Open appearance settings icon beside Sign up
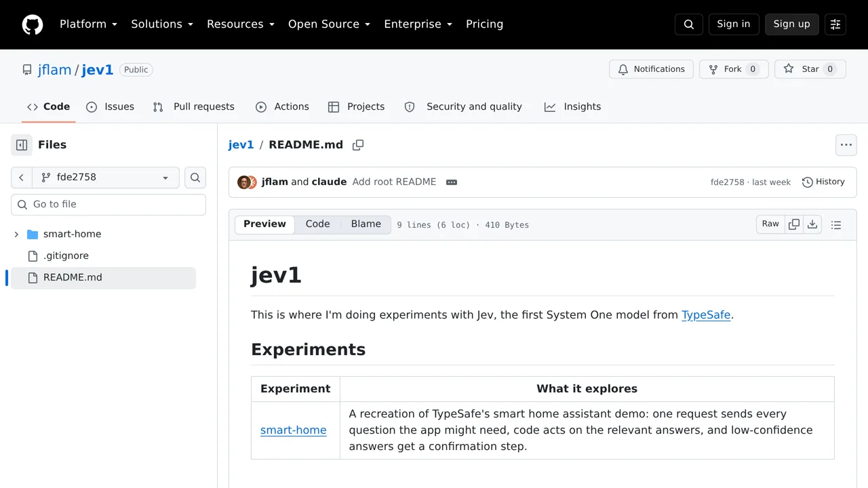Image resolution: width=868 pixels, height=488 pixels. point(835,24)
